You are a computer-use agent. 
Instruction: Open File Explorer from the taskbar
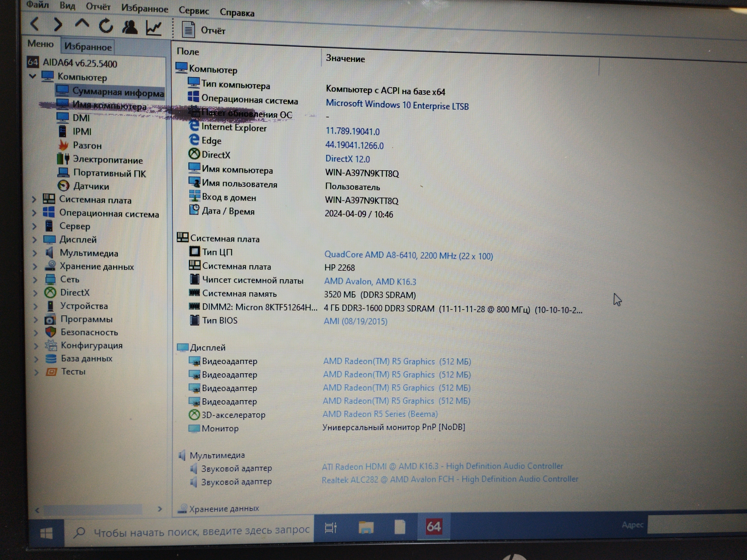pos(366,527)
